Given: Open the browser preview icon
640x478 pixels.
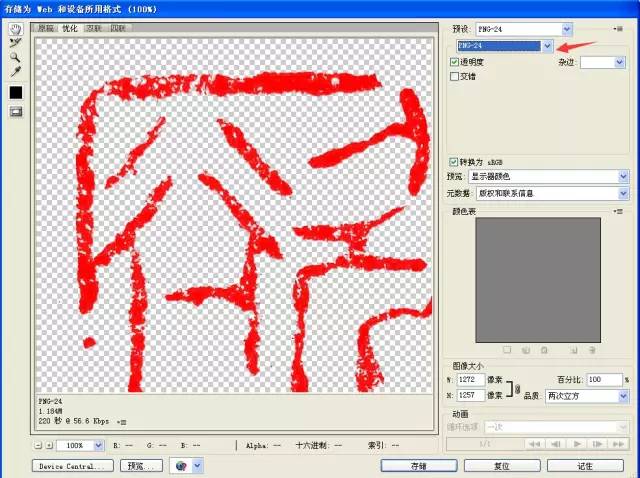Looking at the screenshot, I should [180, 466].
